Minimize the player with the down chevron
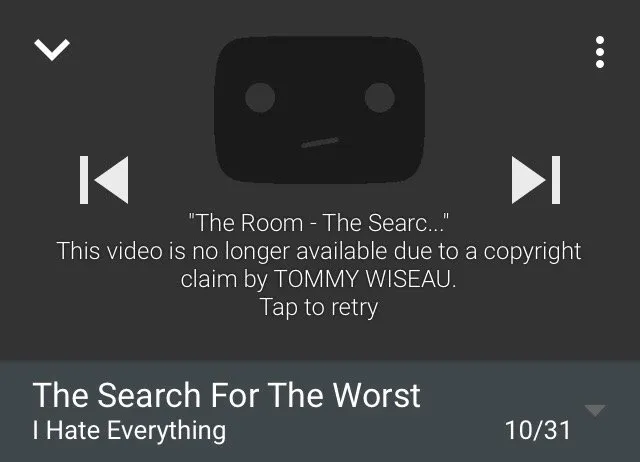 52,49
